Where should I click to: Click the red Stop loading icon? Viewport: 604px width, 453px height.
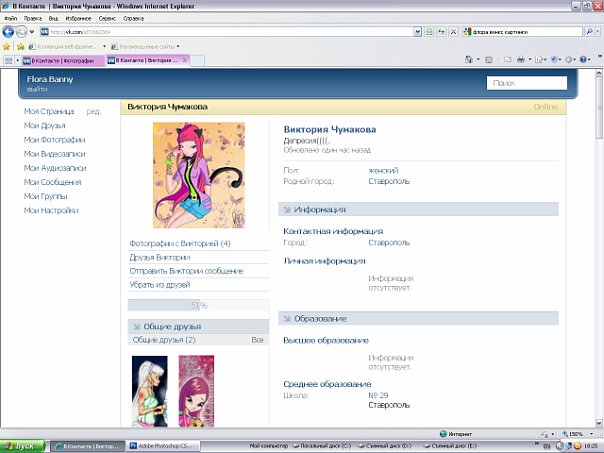click(454, 32)
